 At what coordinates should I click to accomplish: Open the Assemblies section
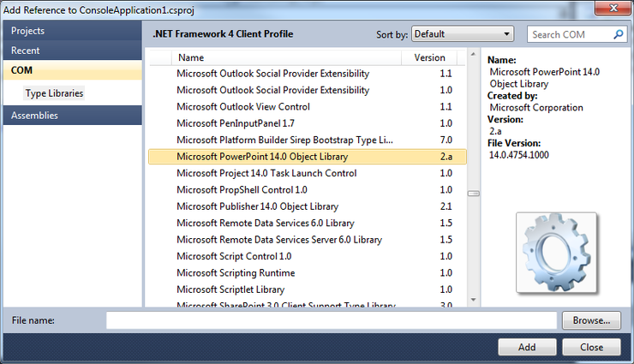(x=73, y=115)
